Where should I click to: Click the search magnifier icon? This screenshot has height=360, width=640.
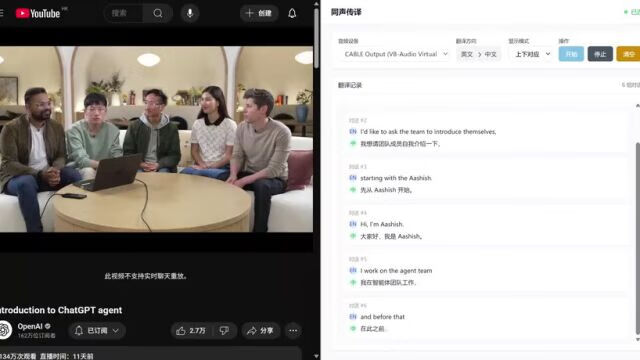click(158, 13)
